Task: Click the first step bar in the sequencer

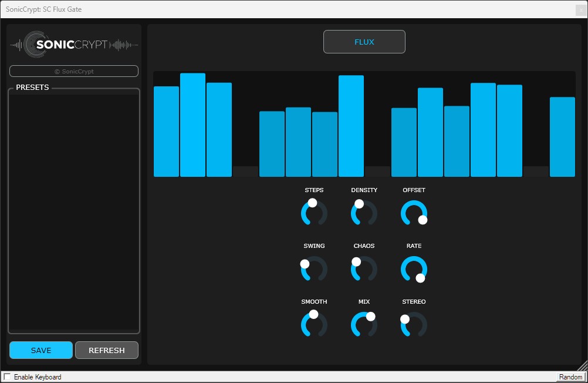Action: click(166, 132)
